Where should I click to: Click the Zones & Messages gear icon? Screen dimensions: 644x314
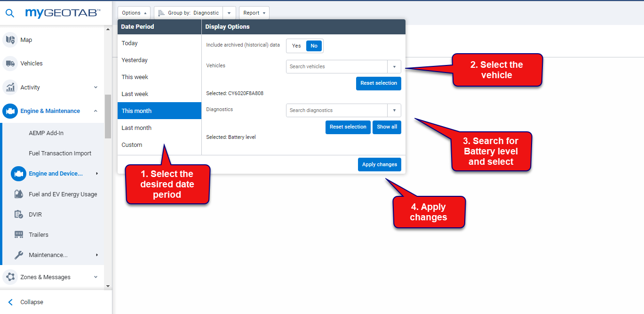(x=10, y=277)
